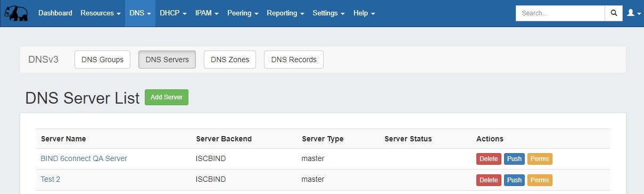
Task: Expand the Resources dropdown menu
Action: pos(101,13)
